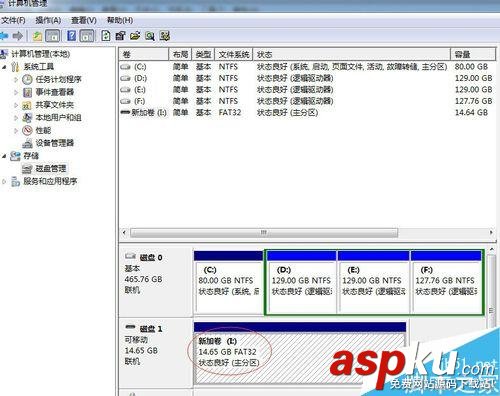Image resolution: width=500 pixels, height=396 pixels.
Task: Expand the 任务计划程序 node arrow
Action: [16, 80]
